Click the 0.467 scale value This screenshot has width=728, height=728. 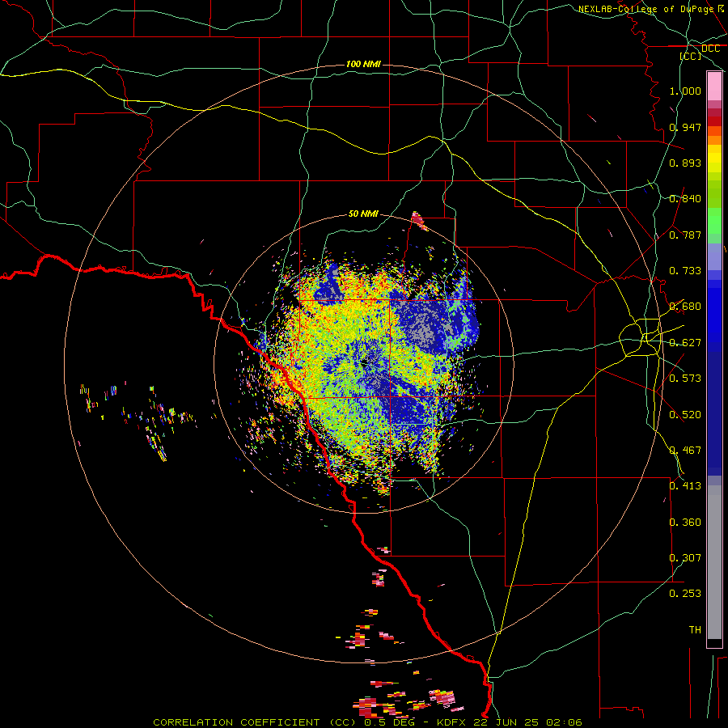tap(685, 451)
